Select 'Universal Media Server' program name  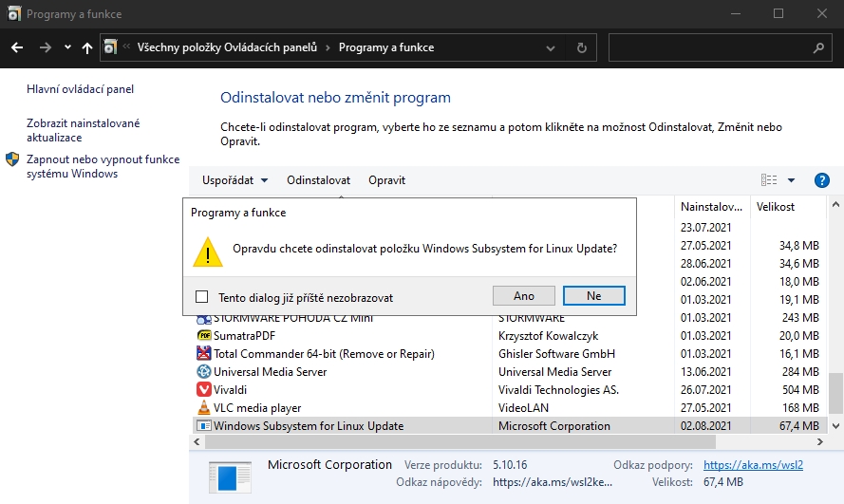tap(271, 372)
